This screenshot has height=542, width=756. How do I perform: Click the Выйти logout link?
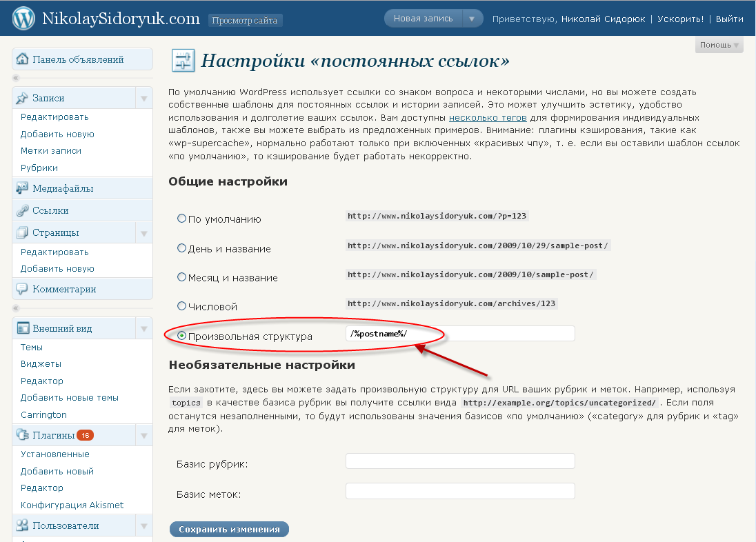pyautogui.click(x=730, y=19)
